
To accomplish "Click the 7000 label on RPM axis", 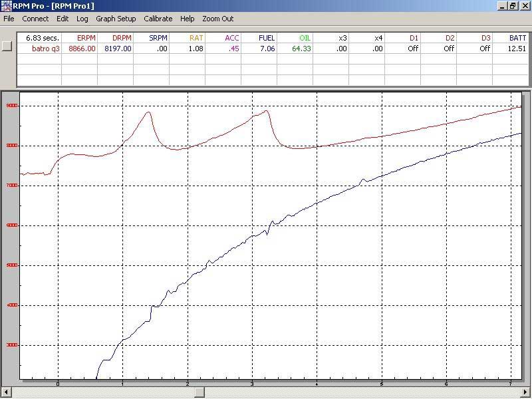I will pyautogui.click(x=11, y=186).
